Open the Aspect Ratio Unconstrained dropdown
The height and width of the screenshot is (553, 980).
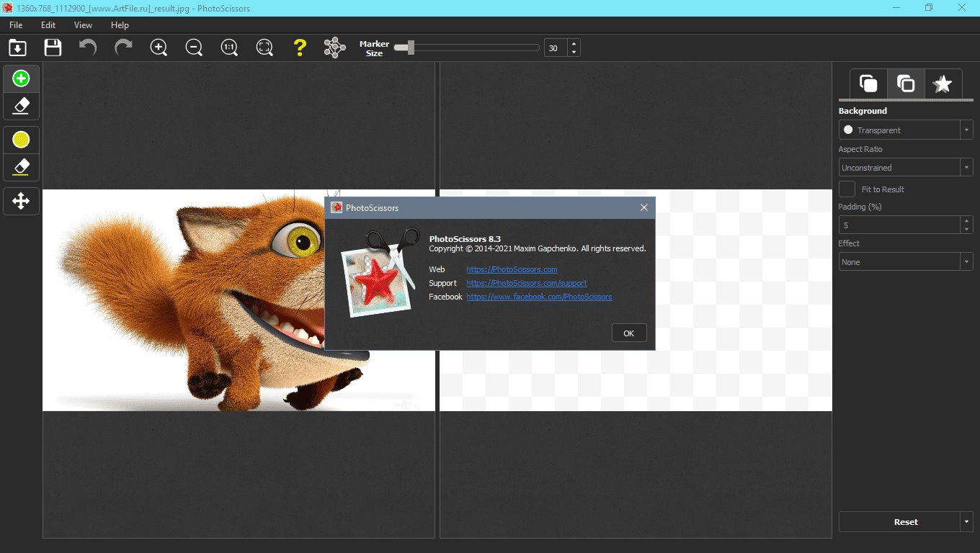click(906, 168)
